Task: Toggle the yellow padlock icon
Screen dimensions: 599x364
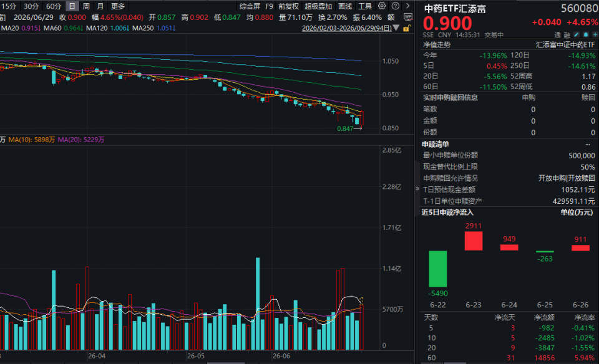Action: tap(406, 28)
